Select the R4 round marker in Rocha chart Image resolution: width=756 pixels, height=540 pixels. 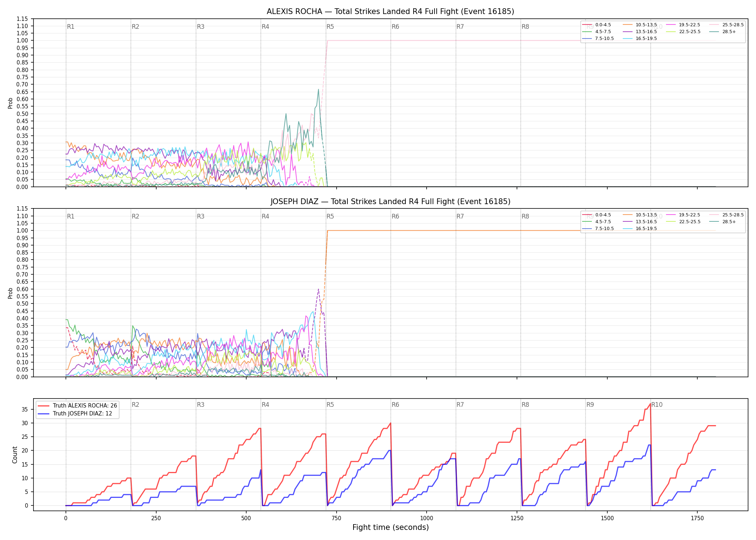pyautogui.click(x=265, y=27)
